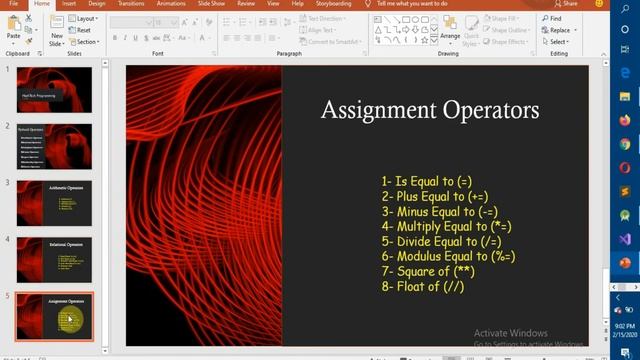Clear all formatting icon in Font group

209,22
